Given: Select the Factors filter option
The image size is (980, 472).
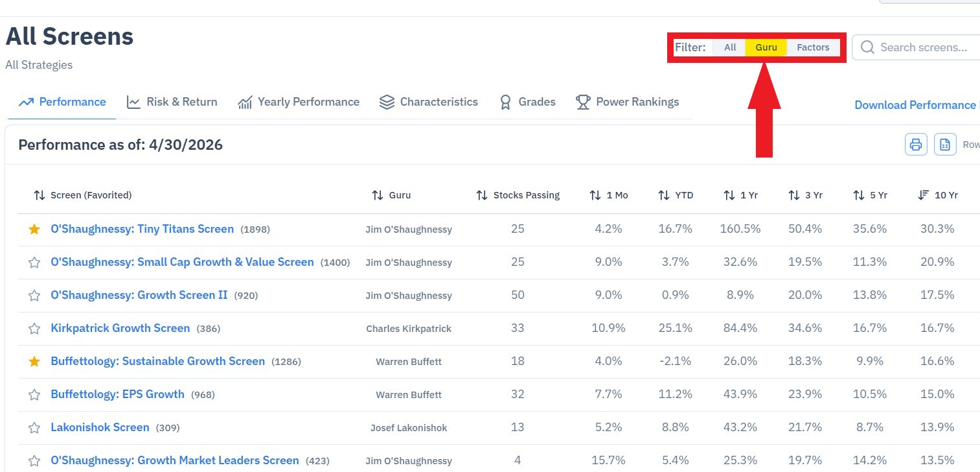Looking at the screenshot, I should pyautogui.click(x=813, y=47).
